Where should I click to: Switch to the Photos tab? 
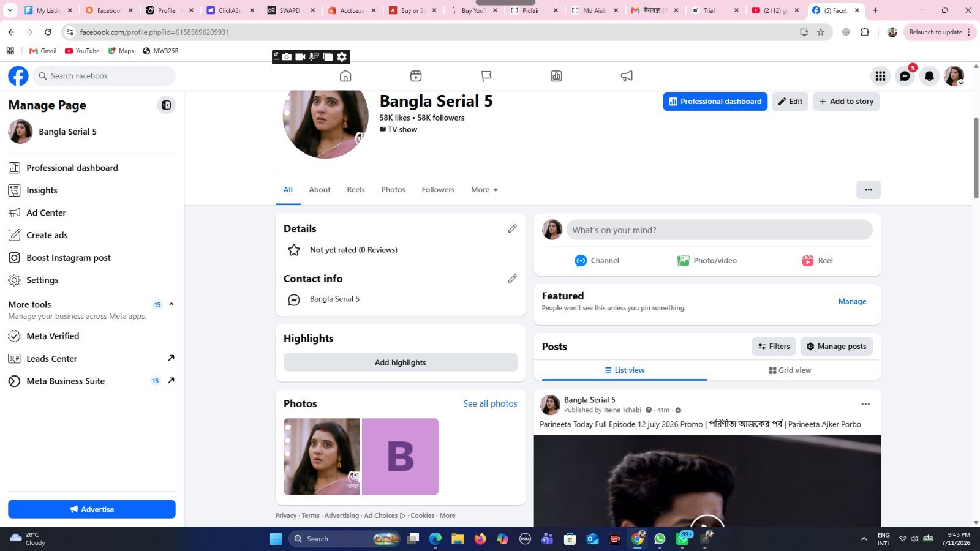[x=393, y=190]
